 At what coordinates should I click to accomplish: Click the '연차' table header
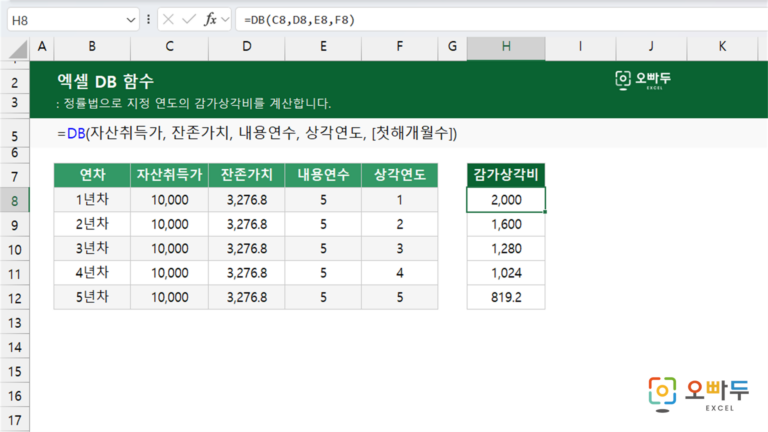pos(92,175)
